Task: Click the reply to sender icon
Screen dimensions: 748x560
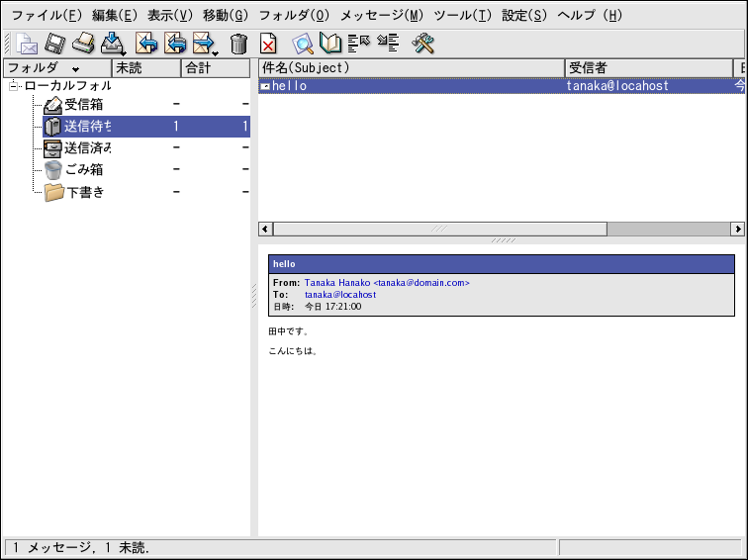Action: click(x=146, y=44)
